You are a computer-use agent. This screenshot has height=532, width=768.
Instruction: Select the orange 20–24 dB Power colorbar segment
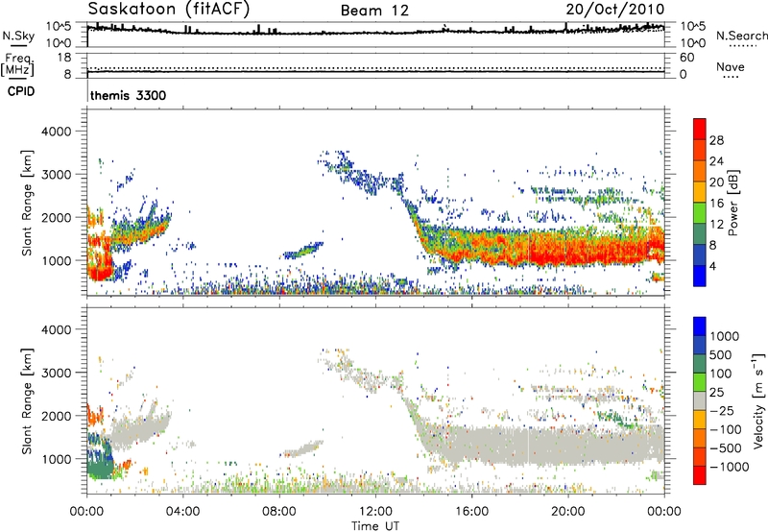coord(700,172)
